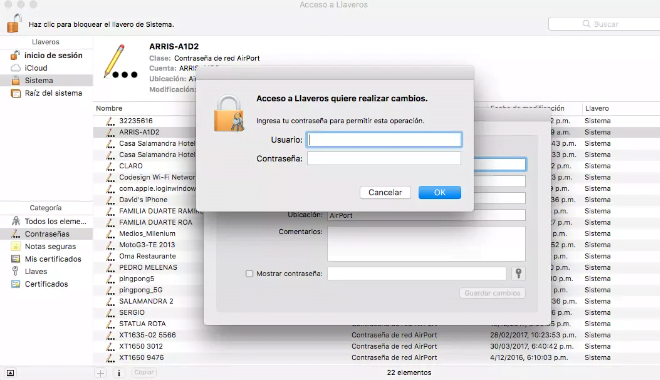The height and width of the screenshot is (380, 660).
Task: Select the XT1635-02 5566 row
Action: click(x=377, y=335)
